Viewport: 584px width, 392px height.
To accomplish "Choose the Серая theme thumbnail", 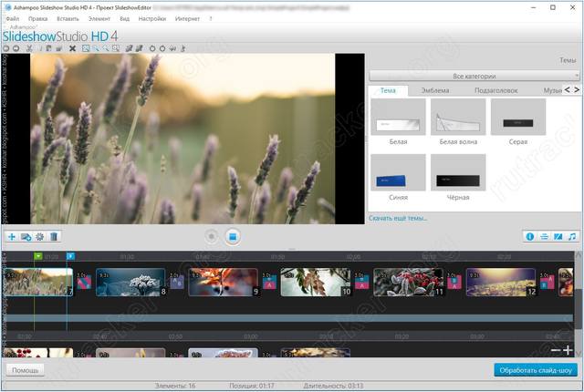I will (518, 117).
